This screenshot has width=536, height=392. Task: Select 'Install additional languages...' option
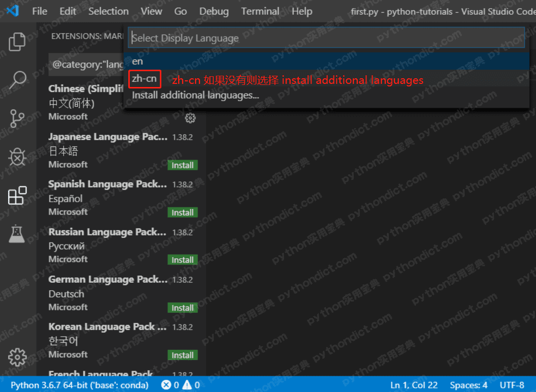pos(195,95)
